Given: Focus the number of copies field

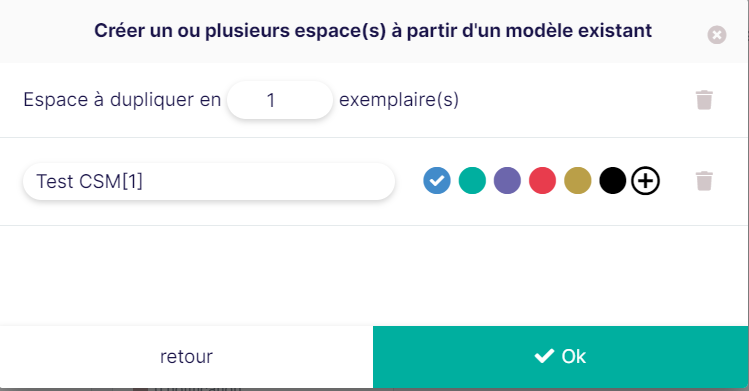Looking at the screenshot, I should click(280, 100).
